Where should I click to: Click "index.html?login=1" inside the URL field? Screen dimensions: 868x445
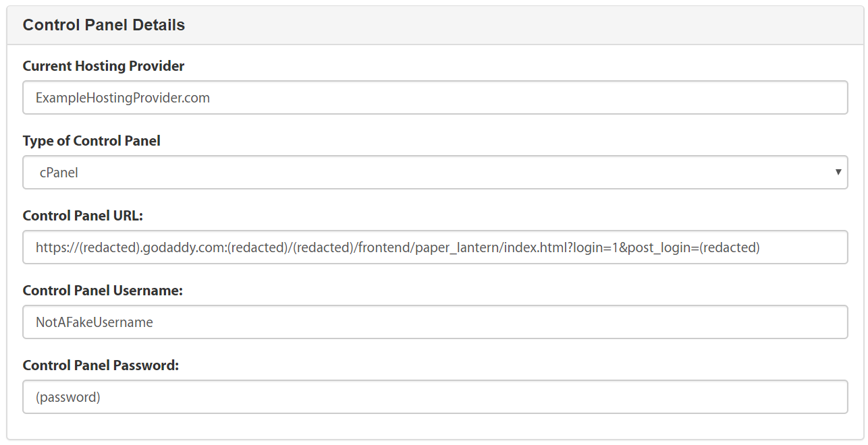tap(561, 247)
